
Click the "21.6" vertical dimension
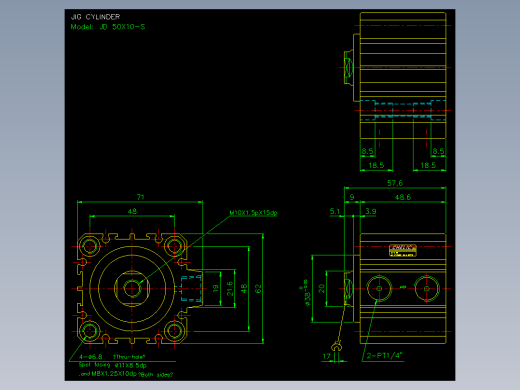tap(230, 288)
